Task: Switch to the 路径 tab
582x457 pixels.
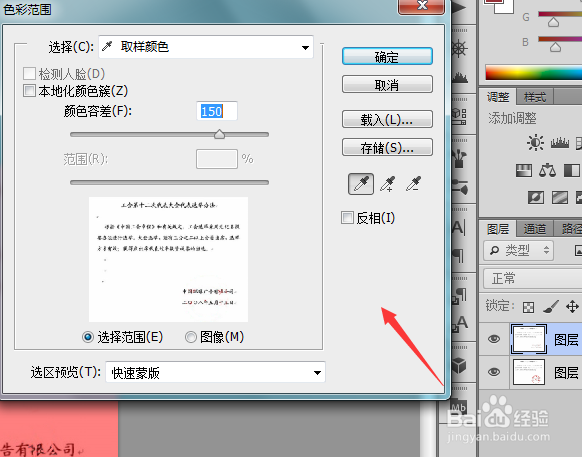Action: pyautogui.click(x=569, y=229)
